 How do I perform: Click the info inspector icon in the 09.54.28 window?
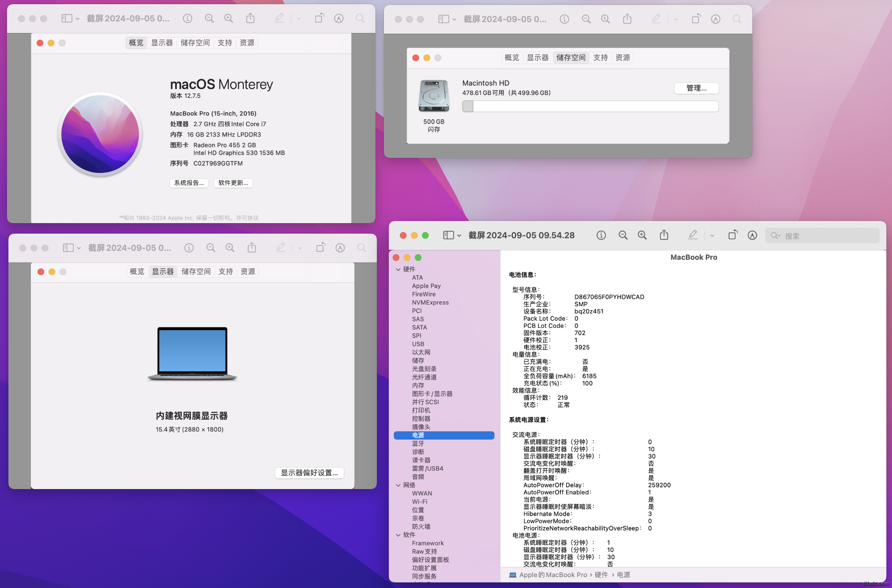[x=601, y=235]
